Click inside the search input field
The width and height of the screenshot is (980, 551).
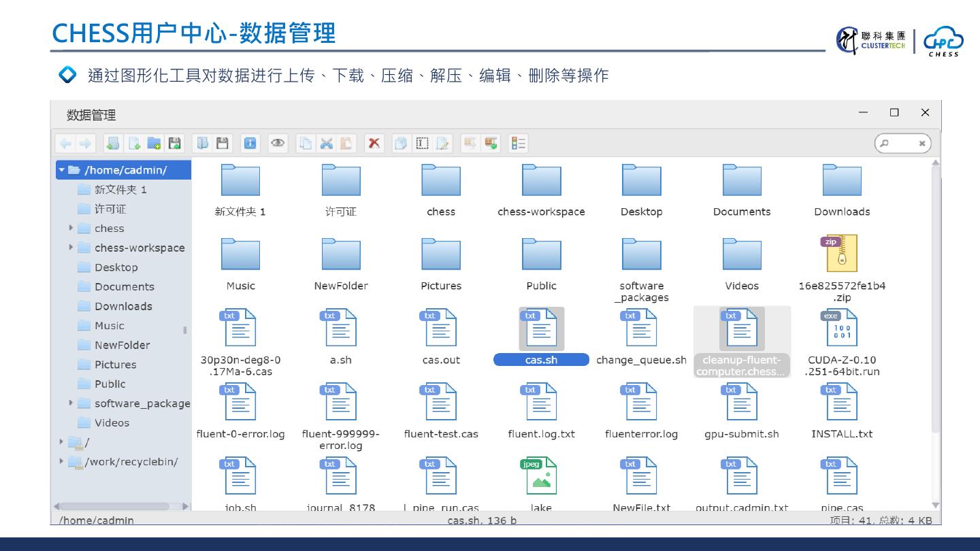click(x=900, y=144)
